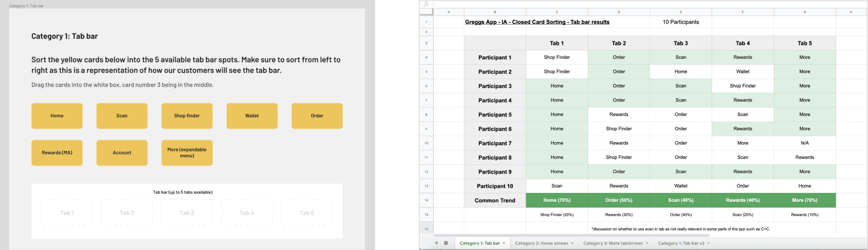Add a new sheet with plus icon

tap(436, 243)
